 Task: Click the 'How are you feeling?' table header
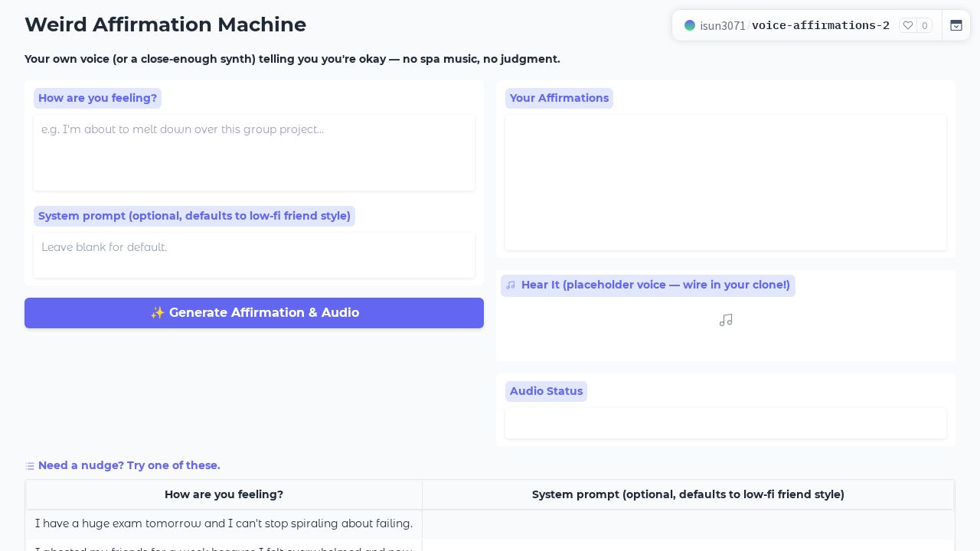click(224, 495)
